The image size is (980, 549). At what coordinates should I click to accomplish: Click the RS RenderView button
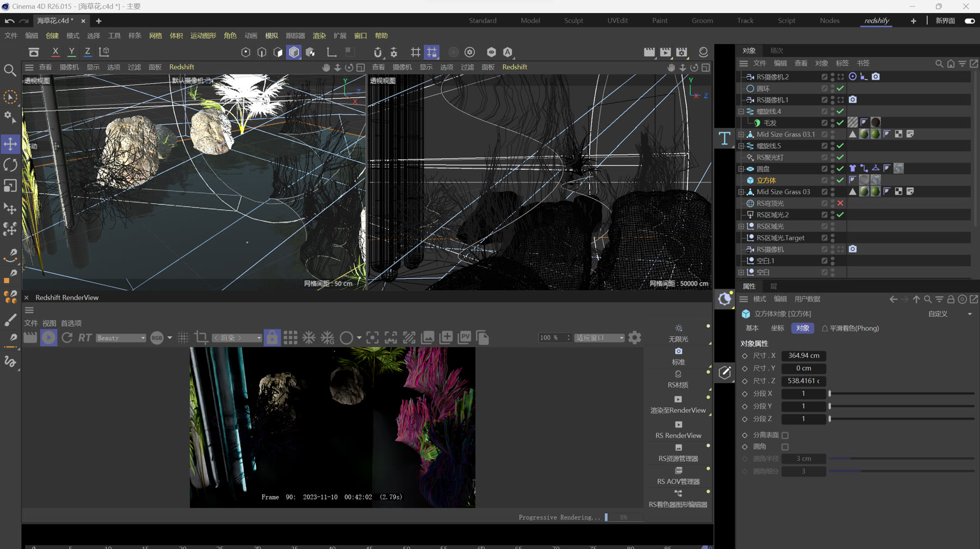click(678, 430)
